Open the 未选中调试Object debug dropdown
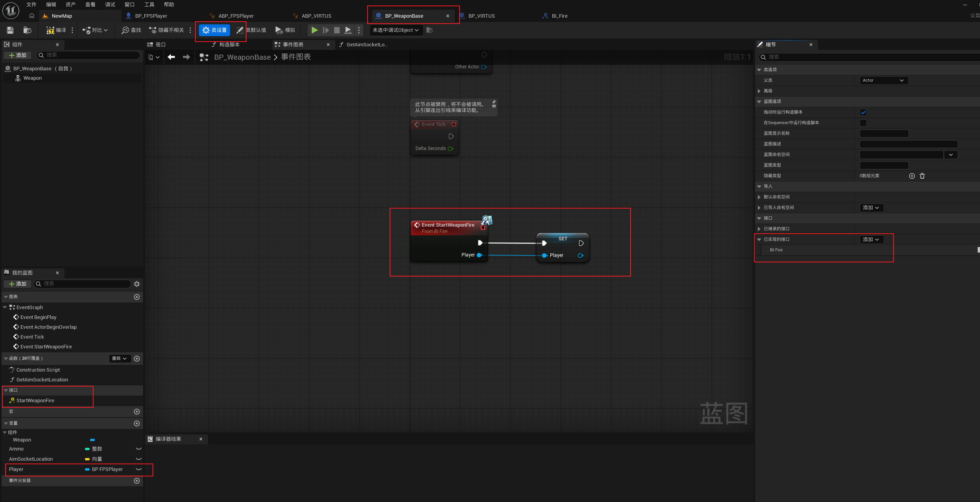The height and width of the screenshot is (502, 980). pyautogui.click(x=396, y=30)
